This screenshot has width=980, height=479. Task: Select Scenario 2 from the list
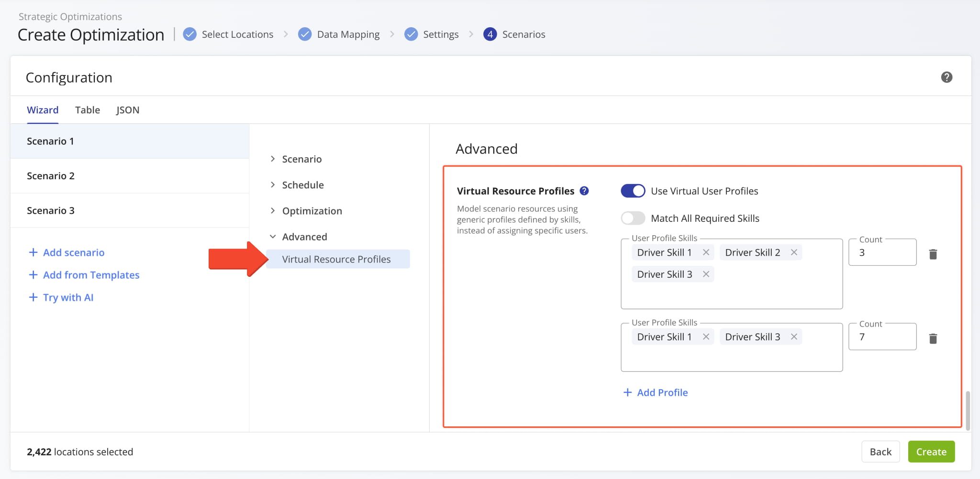(x=51, y=175)
